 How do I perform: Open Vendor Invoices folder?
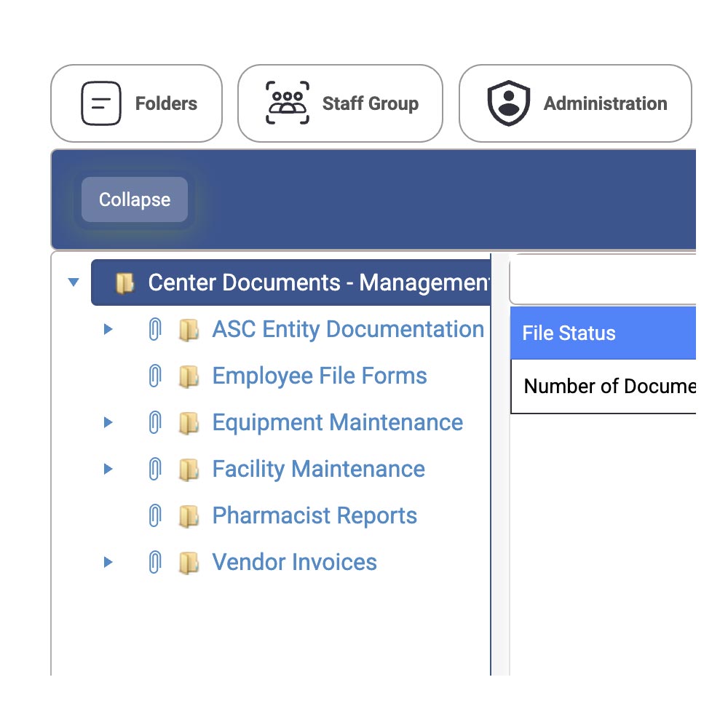[294, 562]
